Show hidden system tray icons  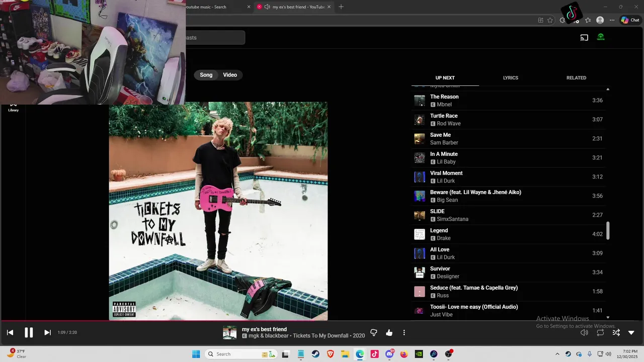[557, 354]
